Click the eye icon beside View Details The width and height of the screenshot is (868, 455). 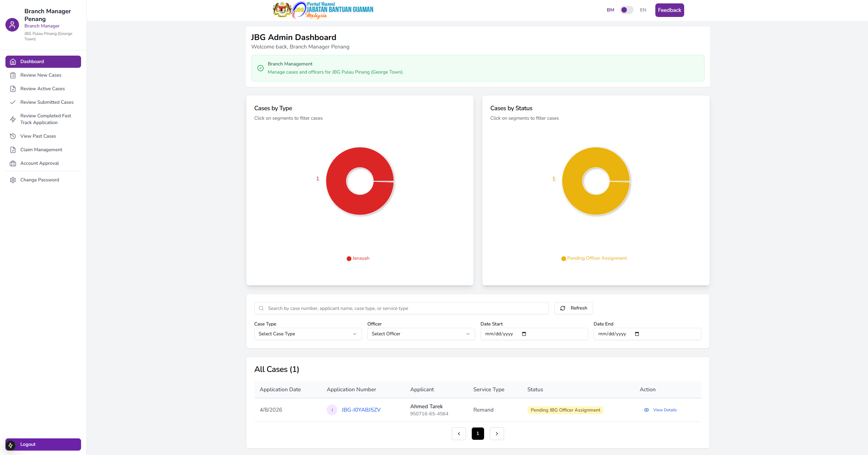pyautogui.click(x=647, y=410)
